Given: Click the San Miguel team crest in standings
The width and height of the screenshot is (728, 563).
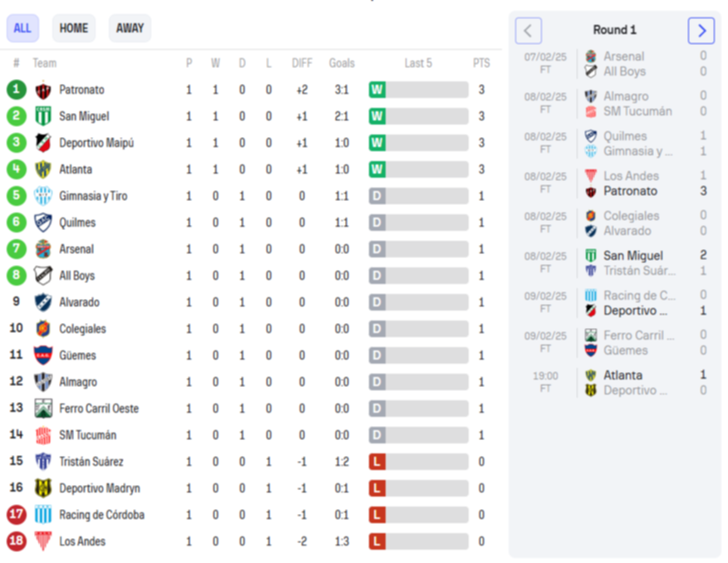Looking at the screenshot, I should coord(43,116).
